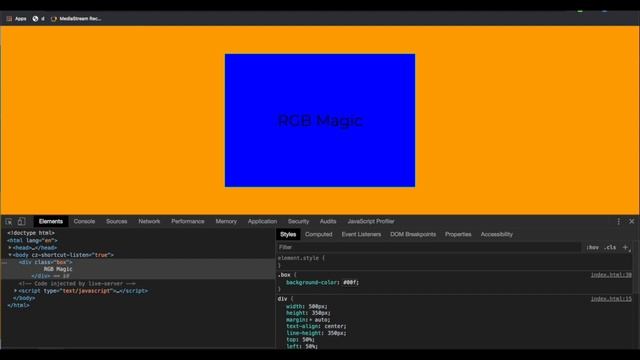Click the blue RGB Magic box on page

[320, 120]
